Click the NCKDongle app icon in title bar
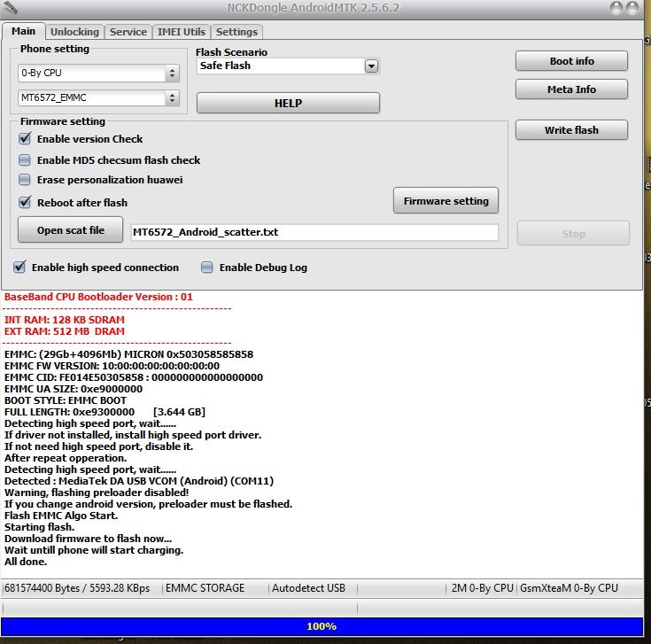Screen dimensions: 651x644 pyautogui.click(x=10, y=8)
